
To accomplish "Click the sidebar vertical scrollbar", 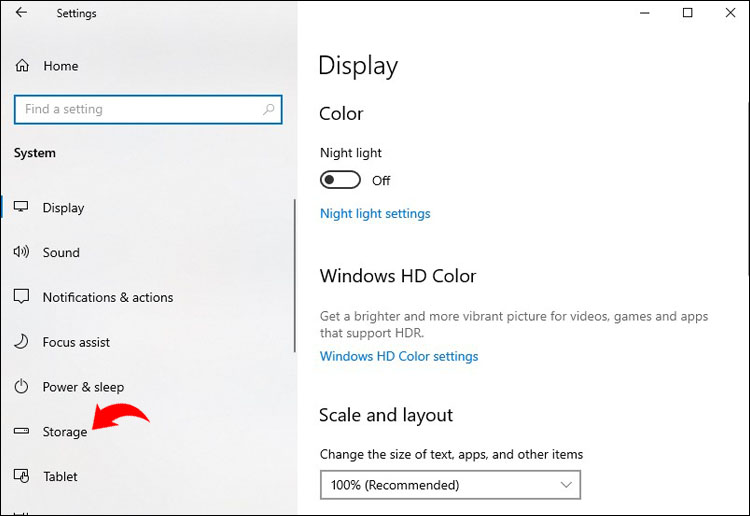I will [x=294, y=275].
